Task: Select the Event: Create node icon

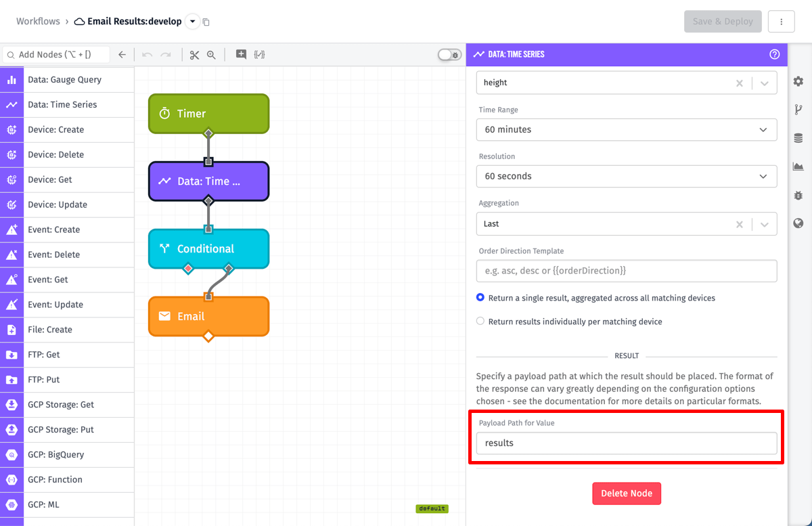Action: coord(12,230)
